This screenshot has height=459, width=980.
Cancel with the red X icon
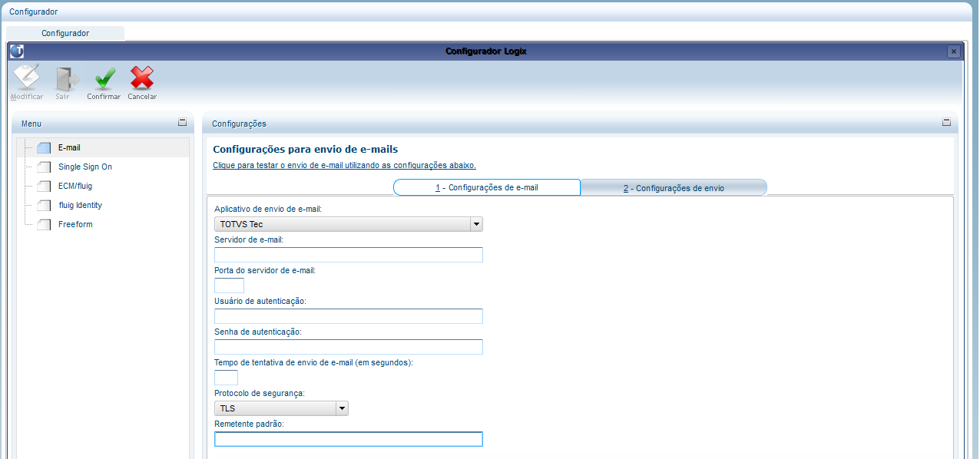click(x=142, y=78)
